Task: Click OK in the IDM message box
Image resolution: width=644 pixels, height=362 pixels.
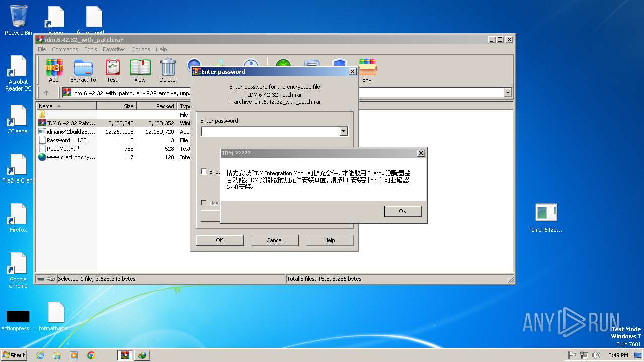Action: tap(403, 211)
